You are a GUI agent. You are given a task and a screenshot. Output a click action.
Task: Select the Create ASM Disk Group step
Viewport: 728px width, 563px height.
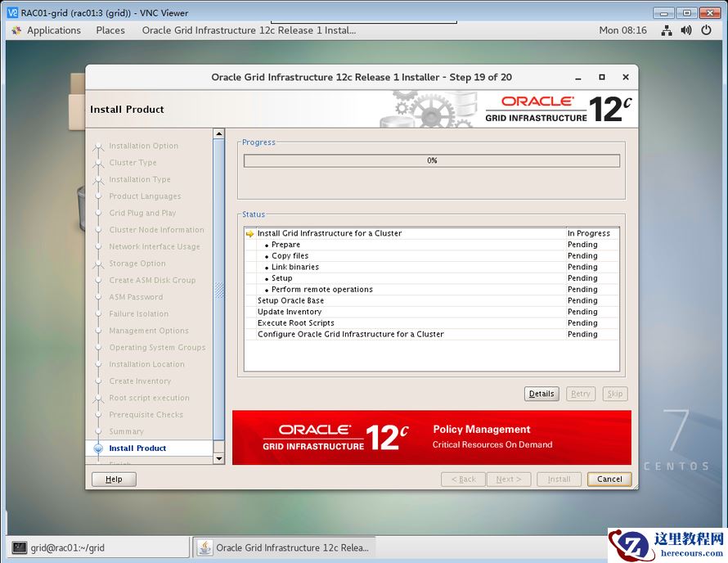coord(152,281)
